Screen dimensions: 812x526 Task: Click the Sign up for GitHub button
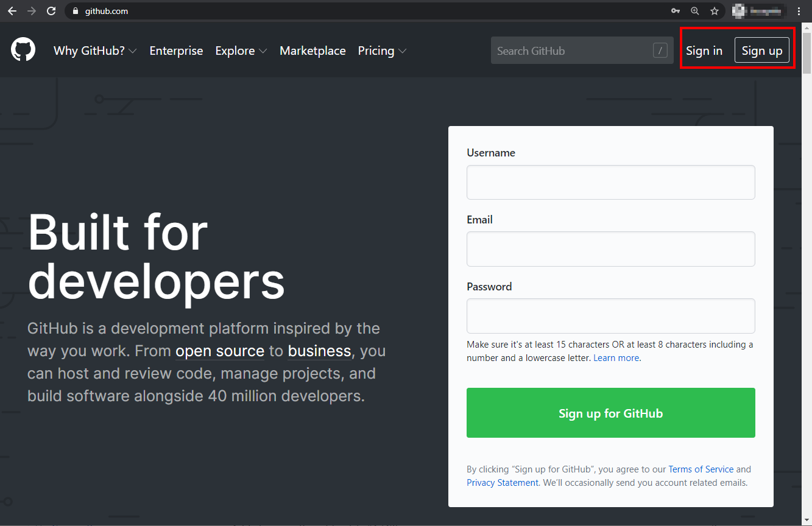pyautogui.click(x=610, y=413)
